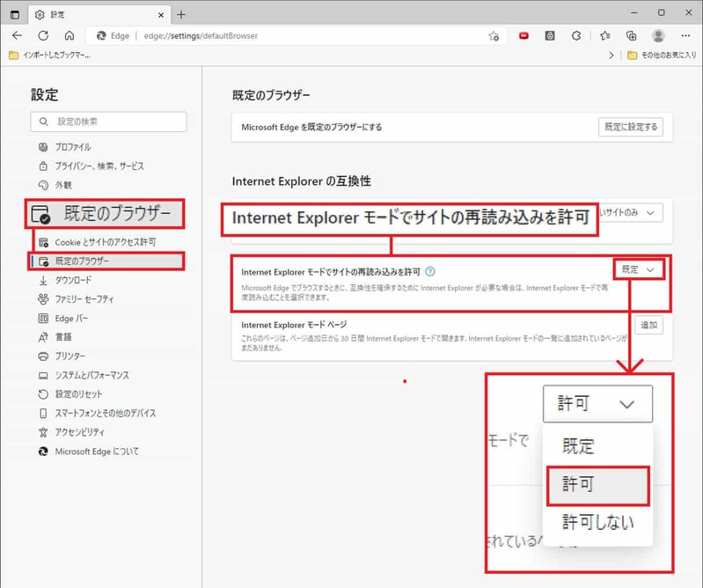Reload the page with refresh icon
The width and height of the screenshot is (703, 588).
point(43,35)
